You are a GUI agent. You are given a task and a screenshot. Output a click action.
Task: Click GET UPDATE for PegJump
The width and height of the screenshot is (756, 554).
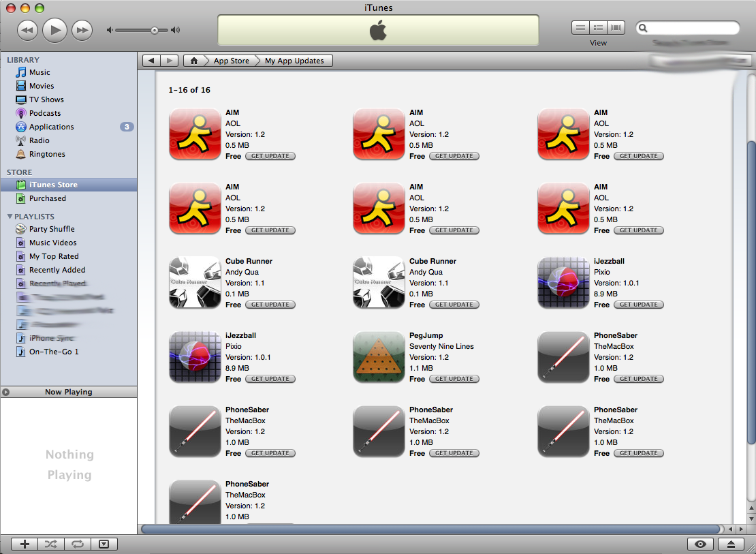click(454, 380)
